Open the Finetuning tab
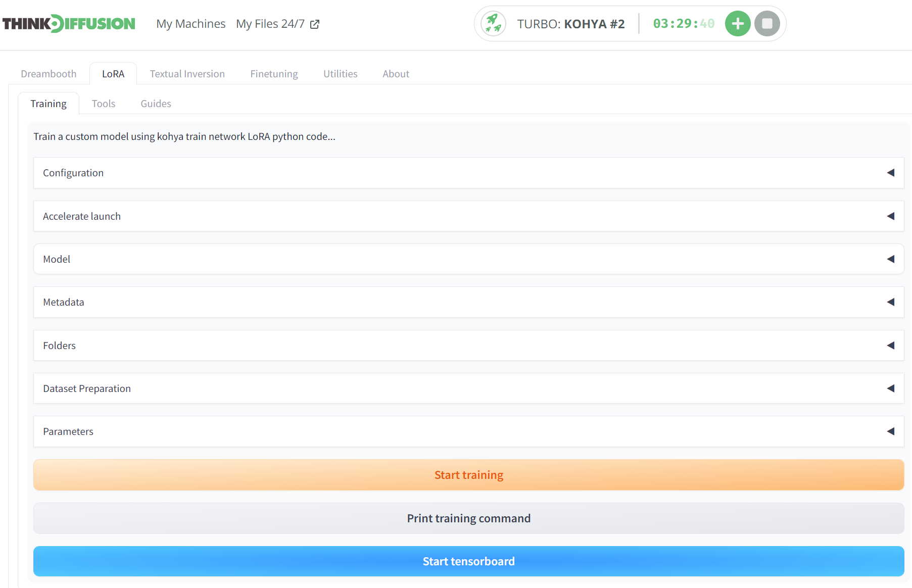This screenshot has width=912, height=588. pyautogui.click(x=274, y=74)
